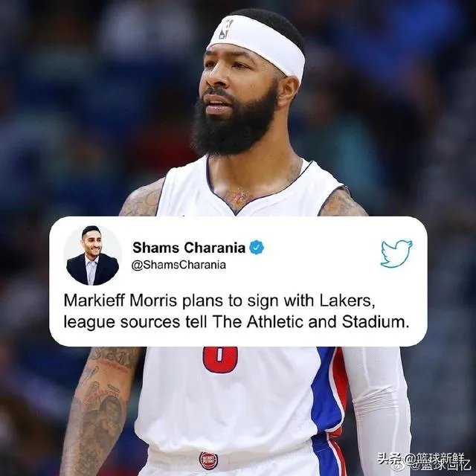Click the chest tattoo at jersey neckline
This screenshot has width=476, height=476.
[239, 197]
